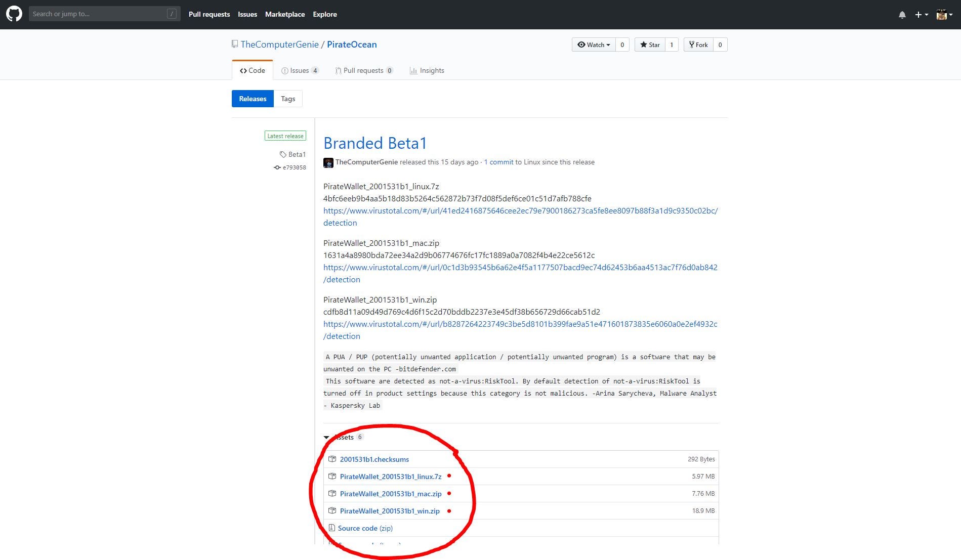The width and height of the screenshot is (961, 560).
Task: Click the TheComputerGenie author avatar
Action: [x=328, y=162]
